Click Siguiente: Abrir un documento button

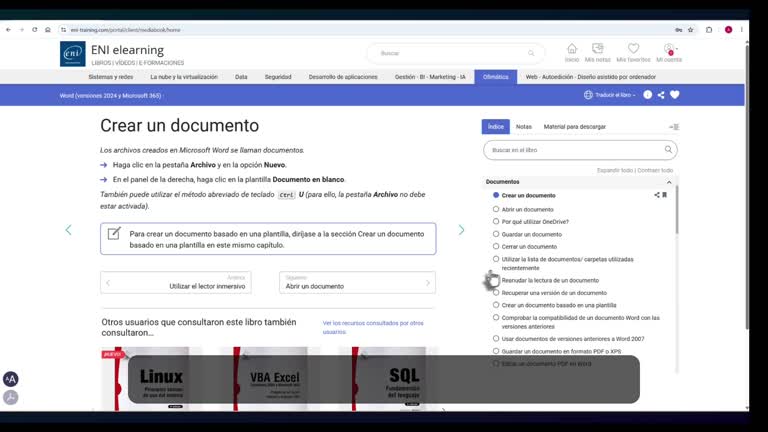[357, 283]
